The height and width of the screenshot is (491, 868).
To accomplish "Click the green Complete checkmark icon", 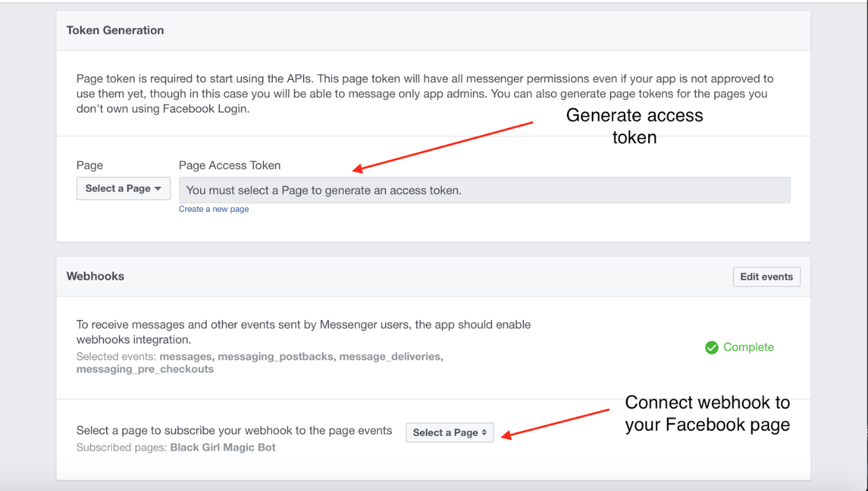I will pyautogui.click(x=711, y=347).
